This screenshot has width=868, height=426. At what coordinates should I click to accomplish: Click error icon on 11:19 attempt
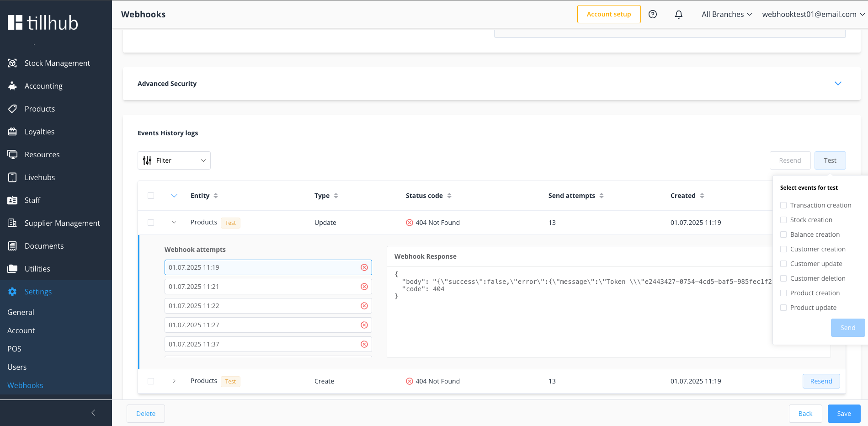[364, 267]
